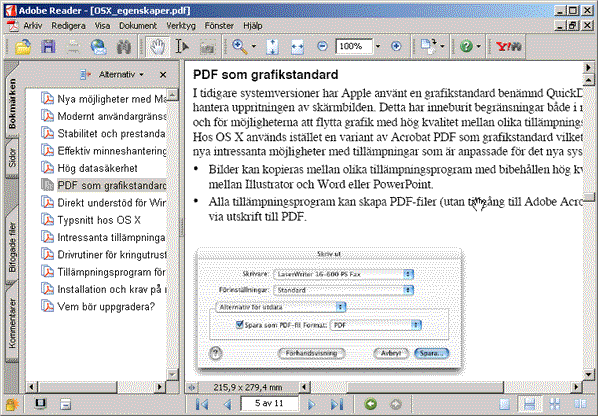
Task: Open the Zoom tool dropdown arrow
Action: pyautogui.click(x=254, y=47)
